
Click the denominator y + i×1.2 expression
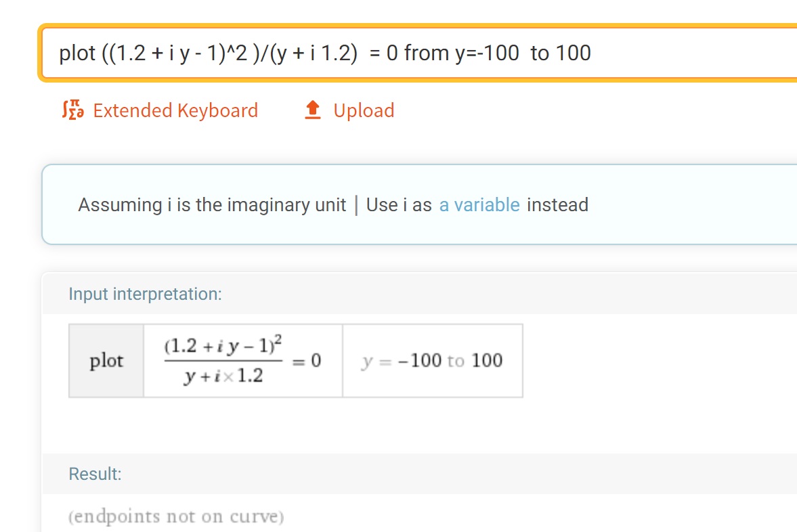click(x=223, y=376)
